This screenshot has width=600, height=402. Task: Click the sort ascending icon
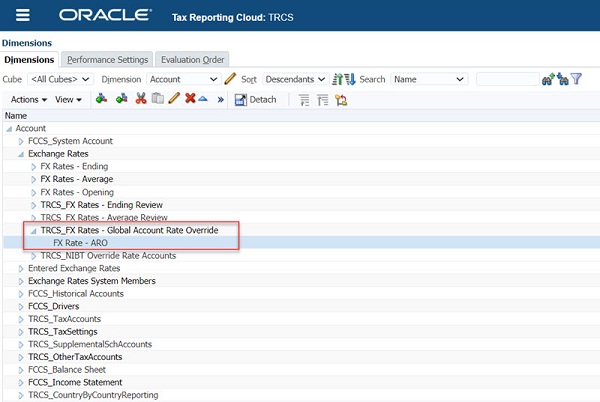point(337,79)
